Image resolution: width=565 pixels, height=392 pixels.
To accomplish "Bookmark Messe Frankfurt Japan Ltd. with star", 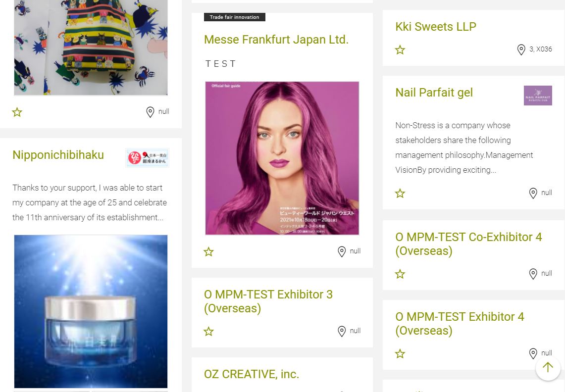I will click(x=208, y=251).
